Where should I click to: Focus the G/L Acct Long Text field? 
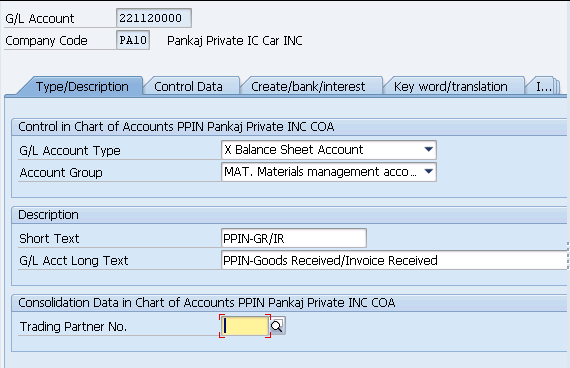[394, 260]
